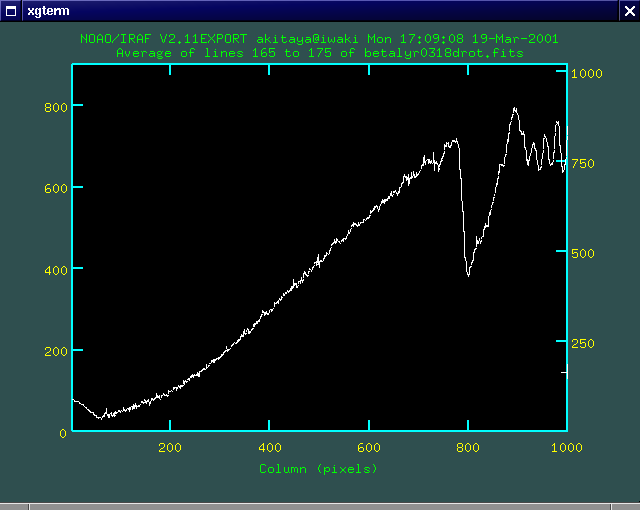Click the 600 tick label on x-axis
Viewport: 640px width, 510px height.
click(368, 448)
